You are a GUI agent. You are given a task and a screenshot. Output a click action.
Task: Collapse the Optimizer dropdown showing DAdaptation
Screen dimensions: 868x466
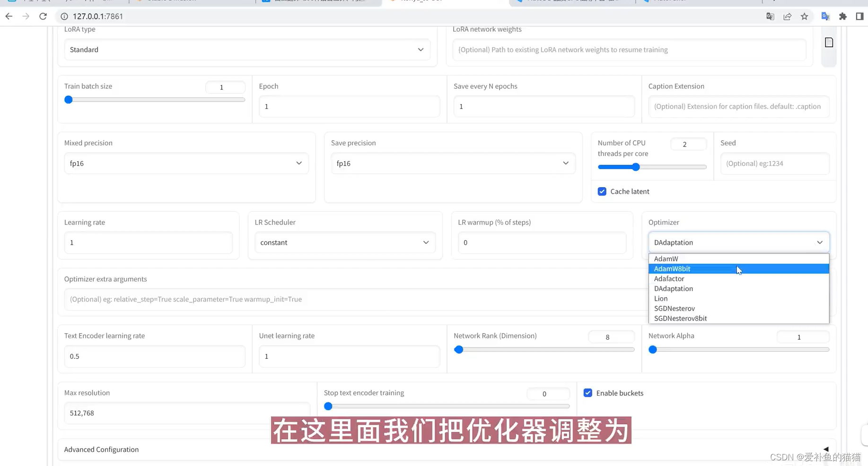(x=739, y=242)
